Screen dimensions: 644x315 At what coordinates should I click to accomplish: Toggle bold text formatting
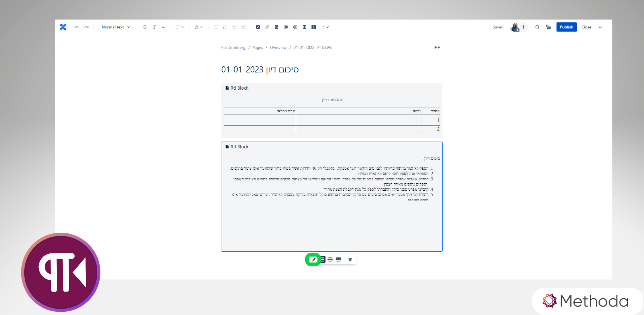(145, 27)
